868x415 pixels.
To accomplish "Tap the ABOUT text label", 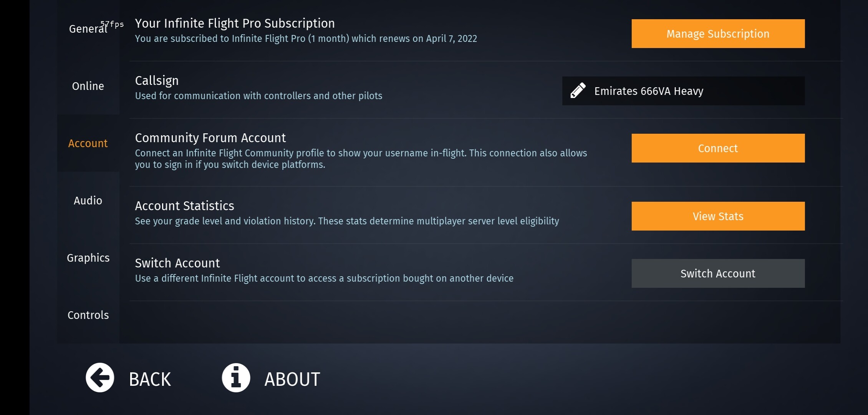I will tap(292, 379).
